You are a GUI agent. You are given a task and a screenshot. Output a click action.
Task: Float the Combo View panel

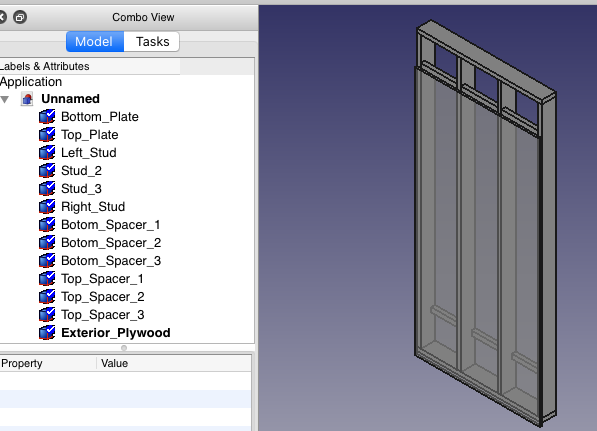coord(20,17)
